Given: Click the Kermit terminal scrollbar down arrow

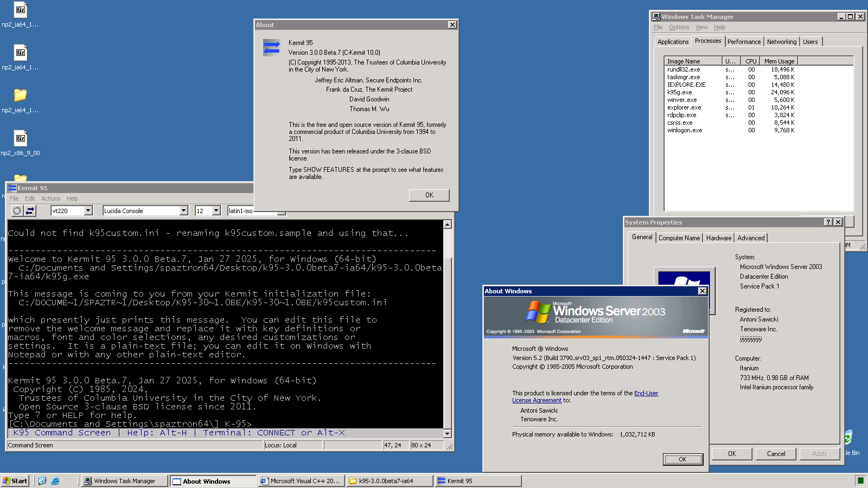Looking at the screenshot, I should click(x=448, y=433).
